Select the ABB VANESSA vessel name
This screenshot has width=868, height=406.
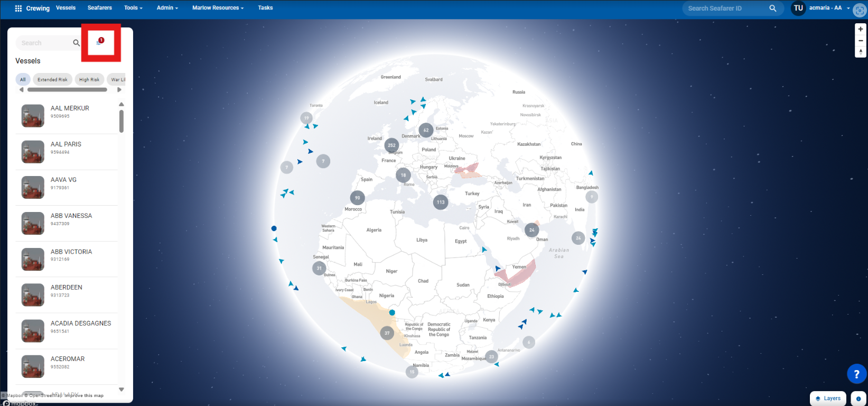[71, 216]
